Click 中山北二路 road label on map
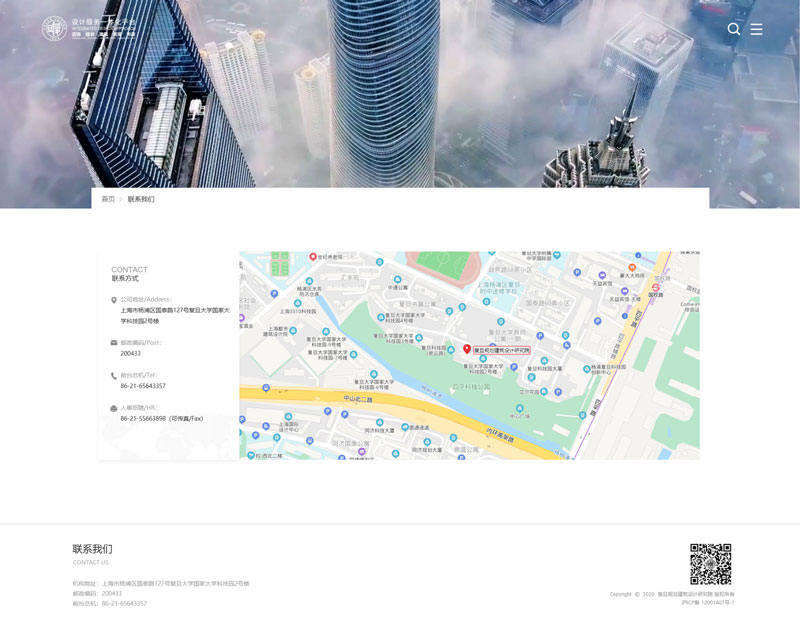Image resolution: width=800 pixels, height=635 pixels. 357,399
